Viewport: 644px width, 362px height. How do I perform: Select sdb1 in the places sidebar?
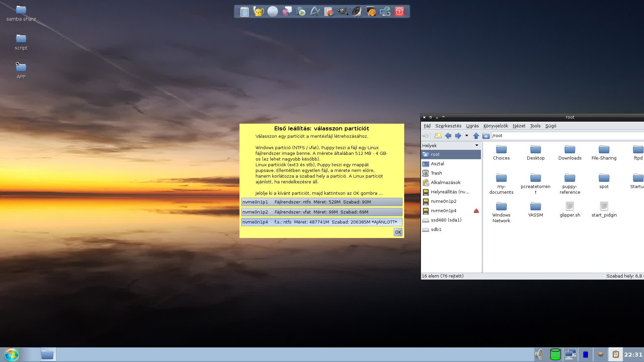coord(451,230)
